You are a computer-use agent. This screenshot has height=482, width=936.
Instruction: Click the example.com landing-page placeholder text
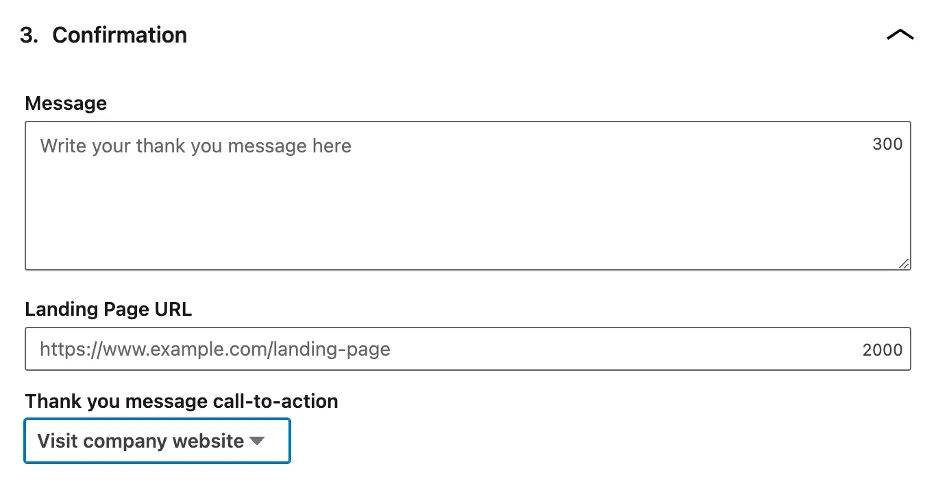(215, 349)
